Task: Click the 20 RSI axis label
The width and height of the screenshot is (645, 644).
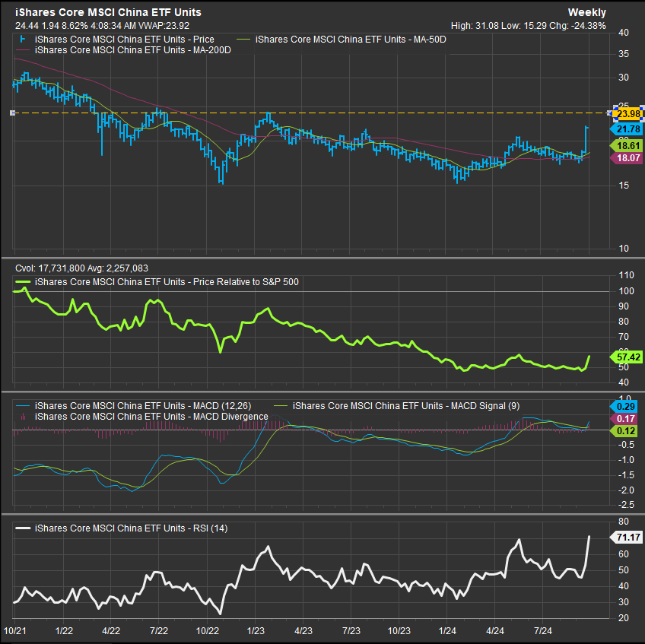Action: (x=624, y=618)
